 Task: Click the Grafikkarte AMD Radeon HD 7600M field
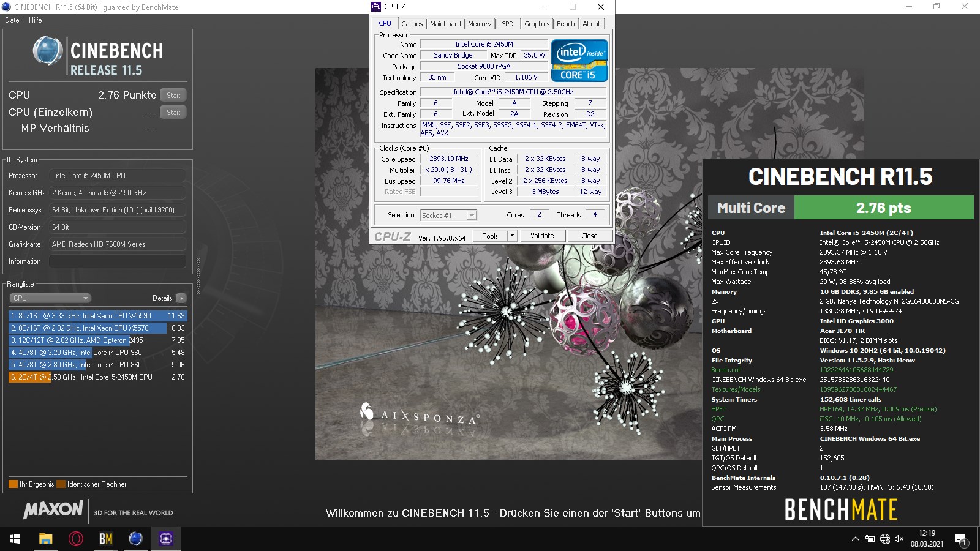118,244
